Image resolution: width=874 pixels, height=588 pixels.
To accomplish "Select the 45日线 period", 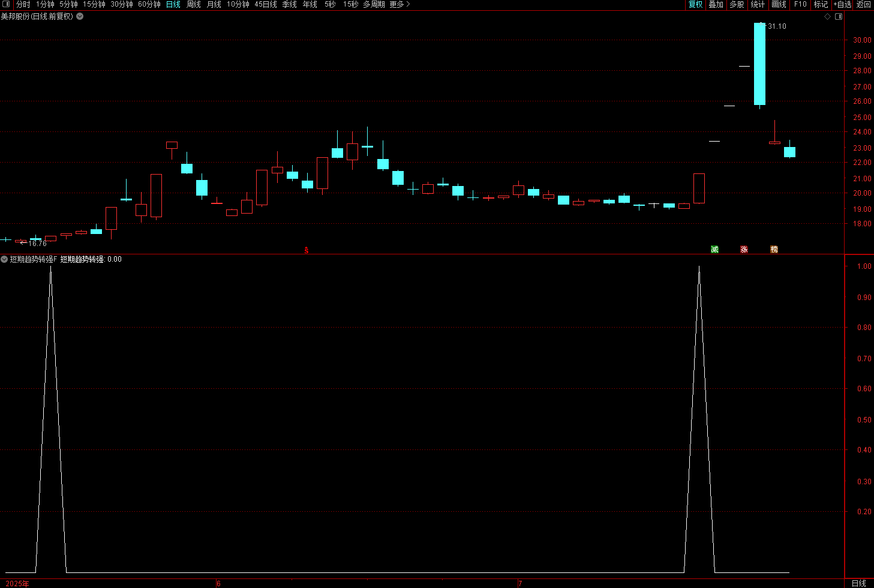I will pos(266,4).
